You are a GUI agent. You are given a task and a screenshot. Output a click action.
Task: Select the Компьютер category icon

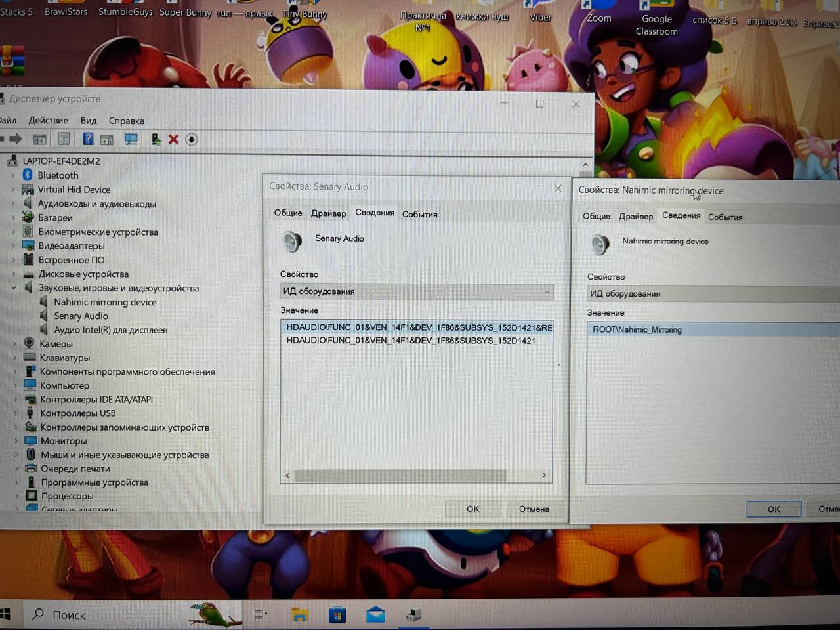[30, 385]
